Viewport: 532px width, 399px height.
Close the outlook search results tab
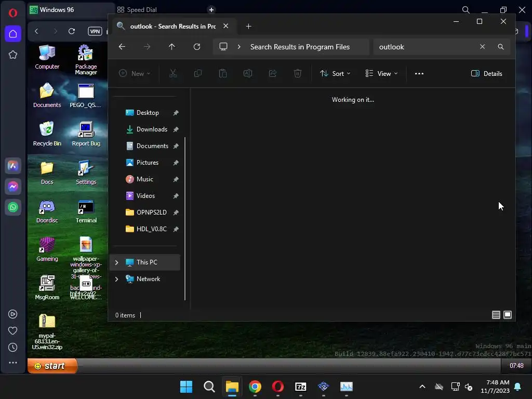point(225,26)
